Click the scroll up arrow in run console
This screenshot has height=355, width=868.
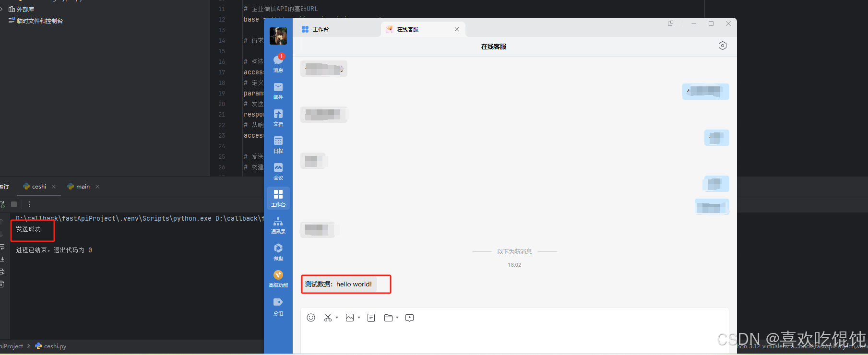(x=2, y=222)
